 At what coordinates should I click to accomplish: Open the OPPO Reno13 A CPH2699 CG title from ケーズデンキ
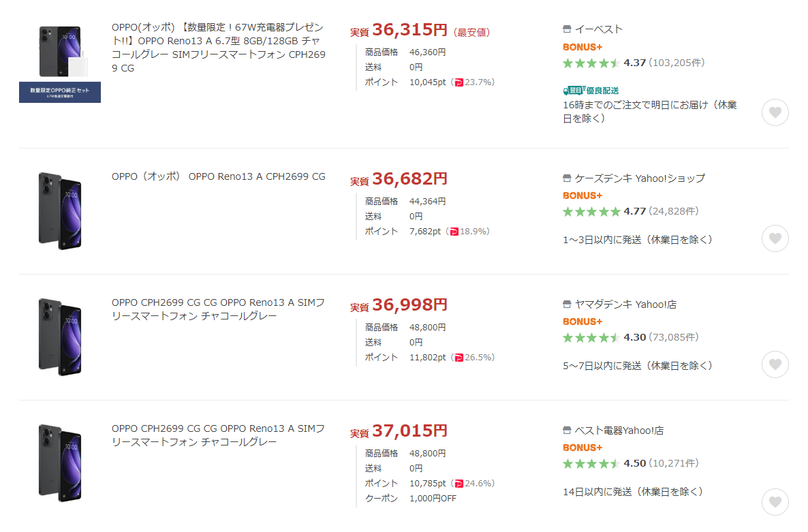pyautogui.click(x=219, y=176)
